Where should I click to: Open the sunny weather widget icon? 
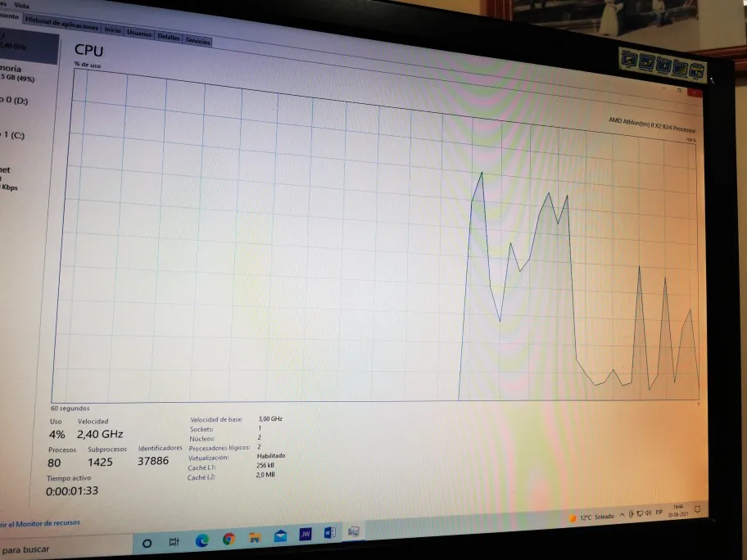click(x=573, y=518)
